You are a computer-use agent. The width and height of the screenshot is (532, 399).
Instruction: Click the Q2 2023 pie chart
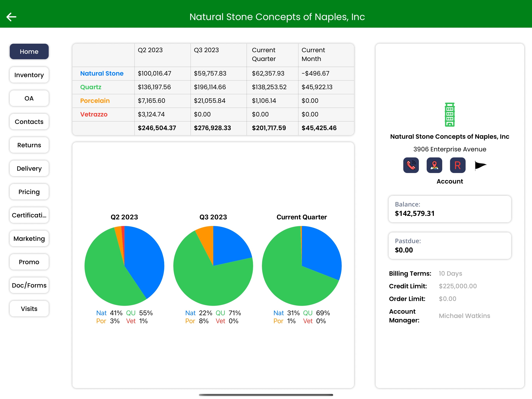click(x=124, y=266)
